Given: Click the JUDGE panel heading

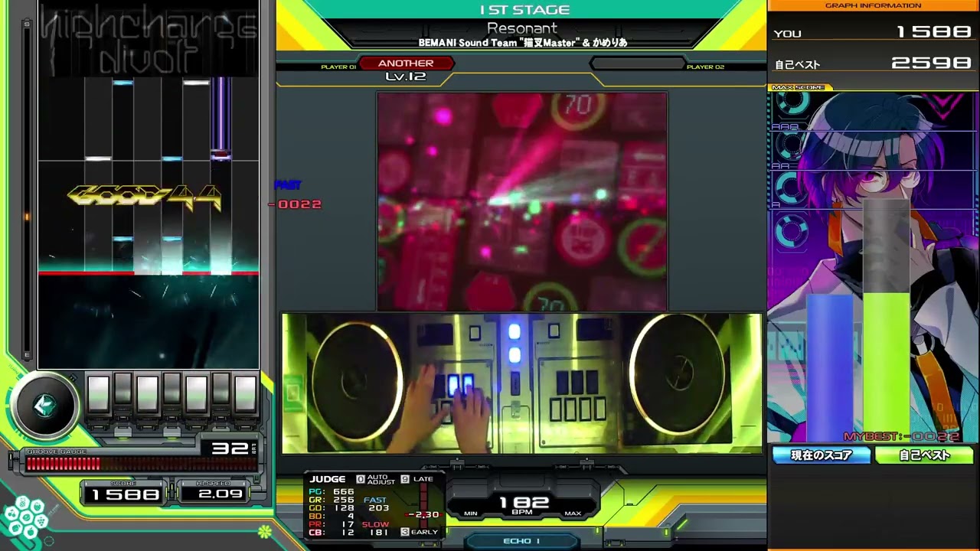Looking at the screenshot, I should point(328,480).
